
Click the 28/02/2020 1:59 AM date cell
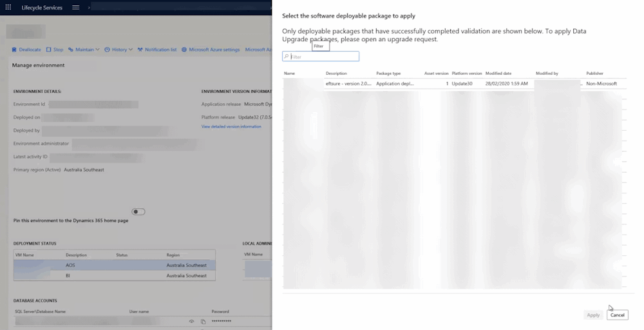[506, 83]
